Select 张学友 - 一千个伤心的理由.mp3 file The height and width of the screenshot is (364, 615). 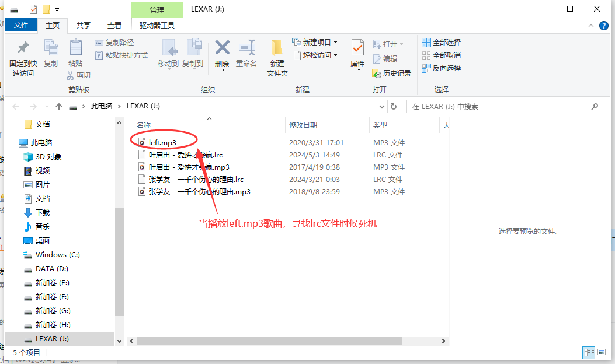(199, 192)
